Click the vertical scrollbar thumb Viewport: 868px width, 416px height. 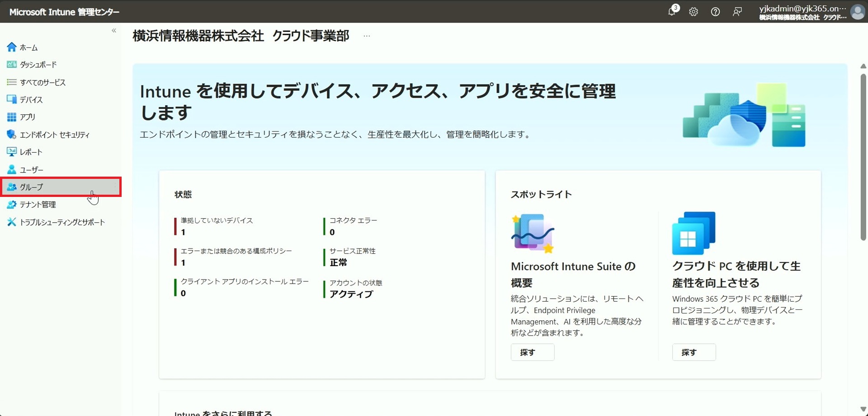[x=863, y=157]
